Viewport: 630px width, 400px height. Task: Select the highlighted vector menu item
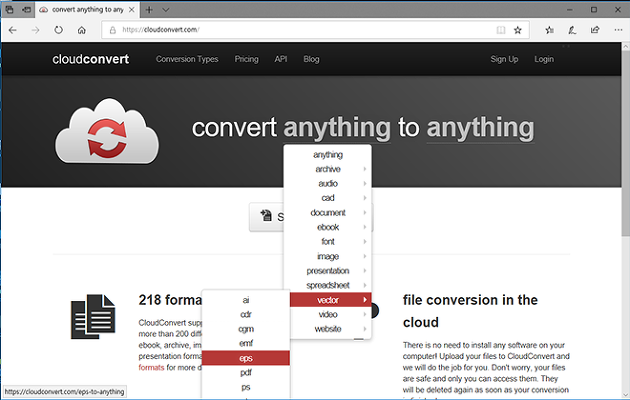point(330,300)
